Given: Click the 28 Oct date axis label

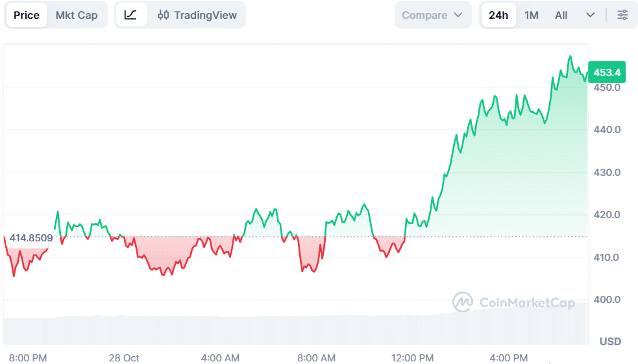Looking at the screenshot, I should click(124, 358).
